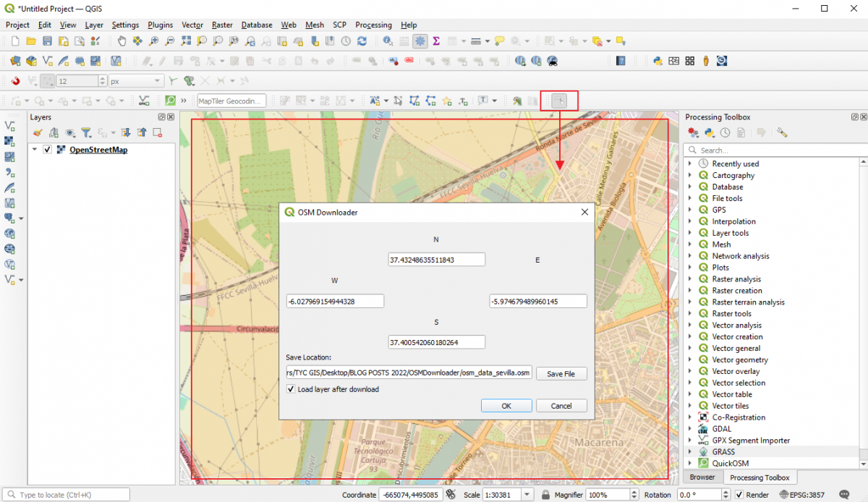Open the Show Statistical Summary panel
This screenshot has height=502, width=868.
coord(435,41)
